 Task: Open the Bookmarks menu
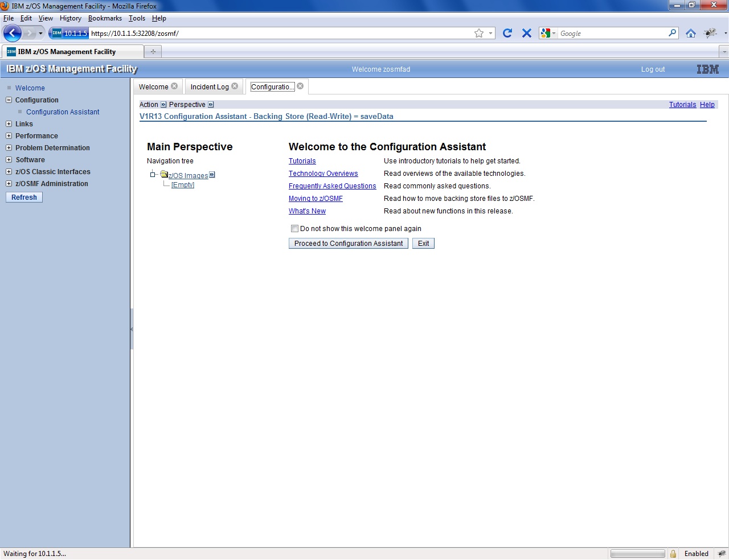tap(105, 18)
